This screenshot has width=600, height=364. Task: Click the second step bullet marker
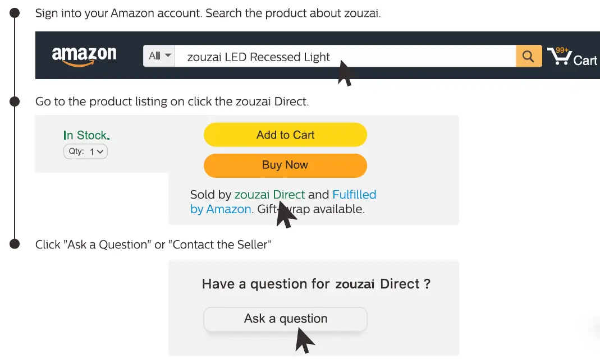tap(15, 102)
